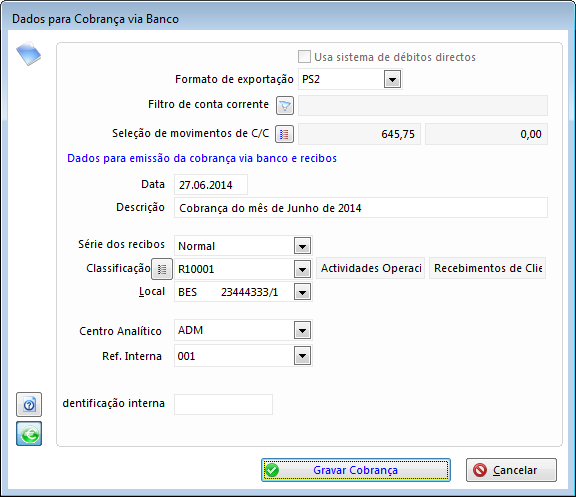Image resolution: width=576 pixels, height=497 pixels.
Task: Open the C/C movements selection list icon
Action: pyautogui.click(x=284, y=134)
